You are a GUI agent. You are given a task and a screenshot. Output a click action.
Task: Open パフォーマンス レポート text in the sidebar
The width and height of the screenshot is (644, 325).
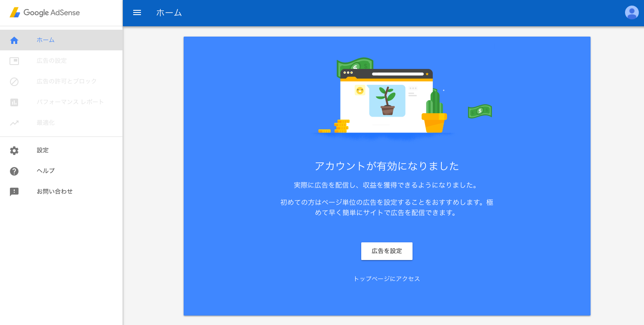pyautogui.click(x=70, y=102)
